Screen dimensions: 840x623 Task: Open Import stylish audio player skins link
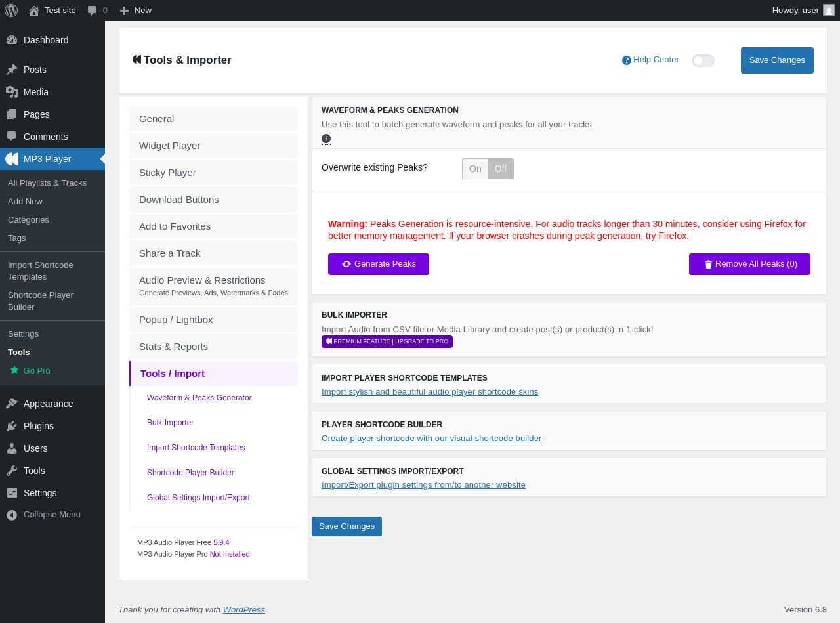[430, 392]
